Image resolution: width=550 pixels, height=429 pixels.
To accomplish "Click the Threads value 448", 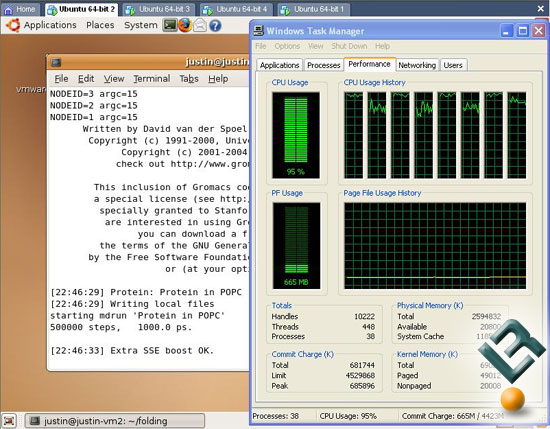I will (x=368, y=327).
